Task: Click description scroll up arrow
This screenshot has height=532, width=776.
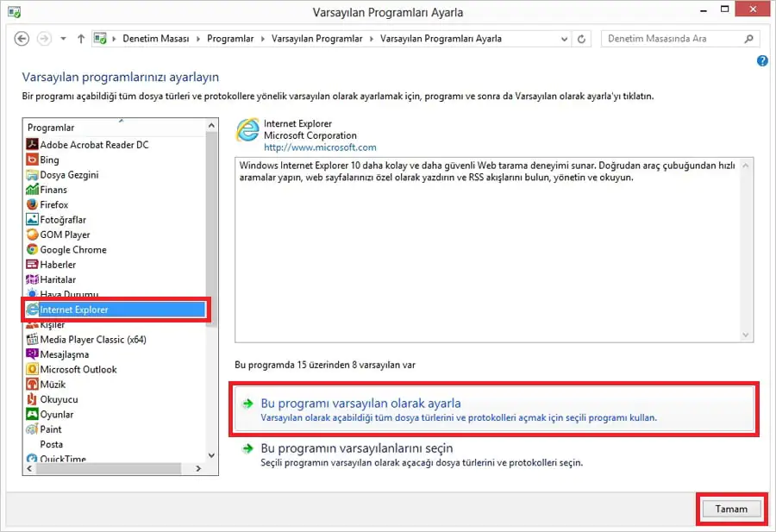Action: point(746,166)
